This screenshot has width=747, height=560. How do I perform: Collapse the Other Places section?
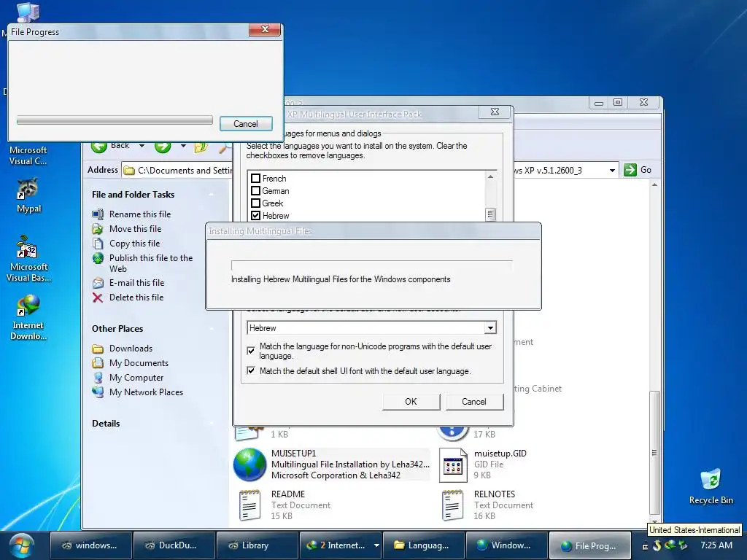[211, 329]
